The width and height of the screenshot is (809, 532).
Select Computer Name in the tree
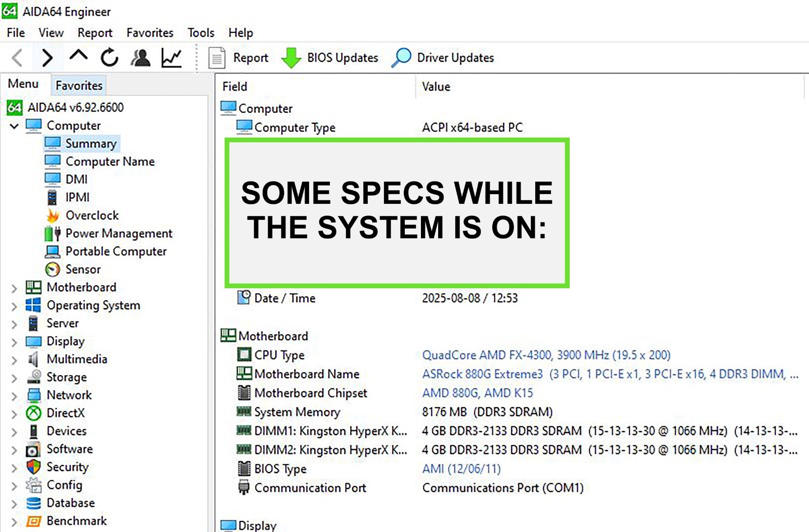(110, 162)
